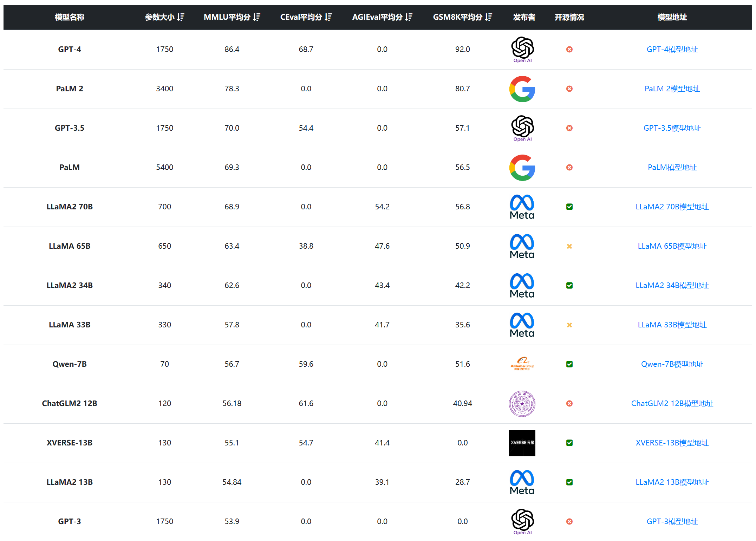This screenshot has width=756, height=541.
Task: Click Alibaba Group logo in Qwen-7B row
Action: (x=522, y=364)
